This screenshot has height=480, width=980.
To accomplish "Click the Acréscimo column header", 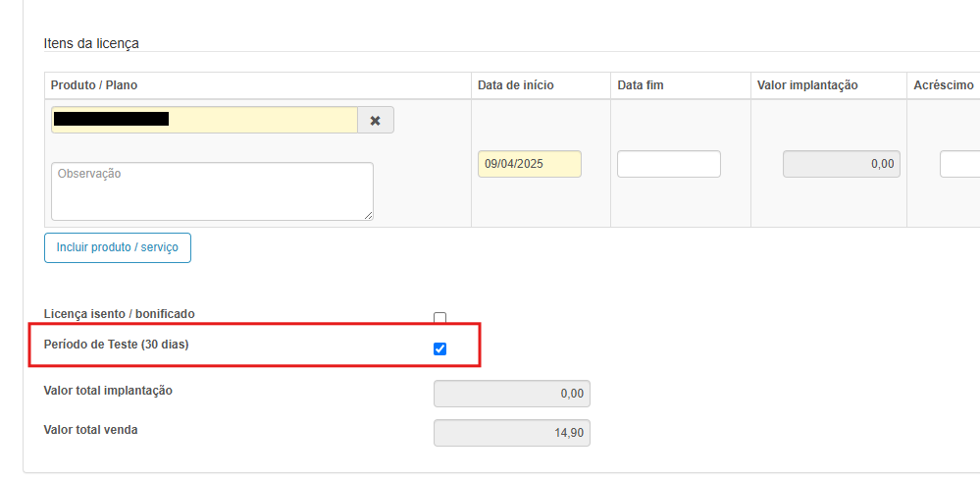I will (943, 85).
